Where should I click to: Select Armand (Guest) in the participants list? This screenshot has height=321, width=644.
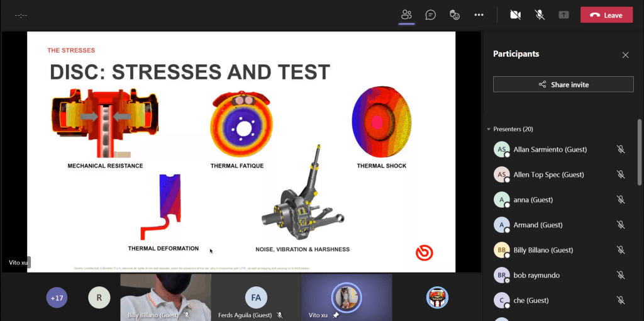pyautogui.click(x=538, y=225)
